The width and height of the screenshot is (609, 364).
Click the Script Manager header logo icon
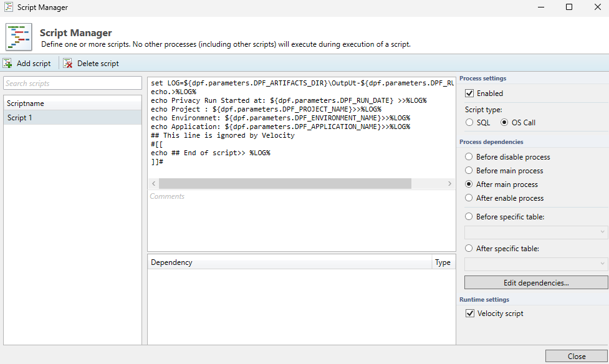tap(19, 37)
